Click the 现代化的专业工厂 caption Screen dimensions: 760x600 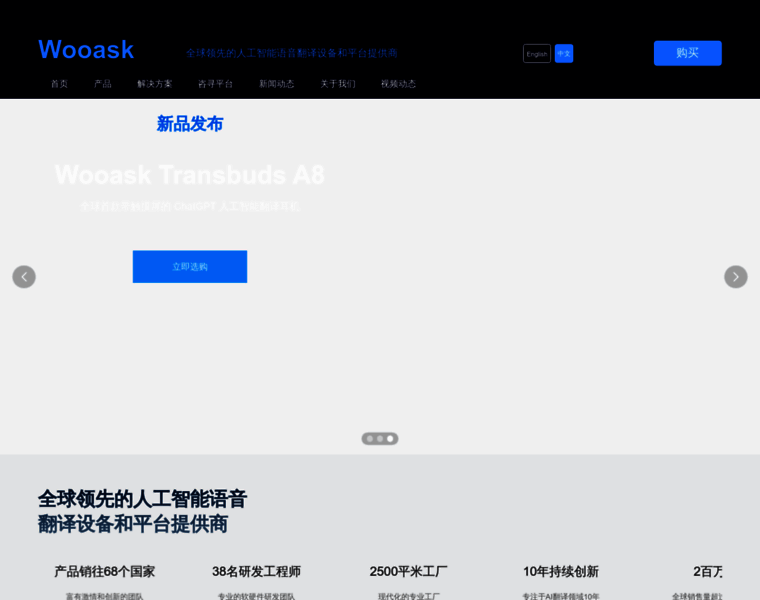click(x=409, y=596)
